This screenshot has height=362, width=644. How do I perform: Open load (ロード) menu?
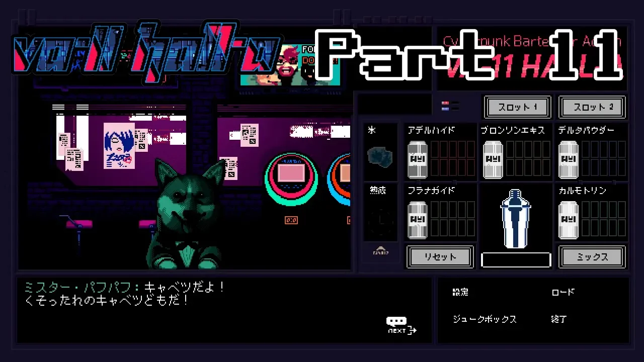(x=563, y=292)
